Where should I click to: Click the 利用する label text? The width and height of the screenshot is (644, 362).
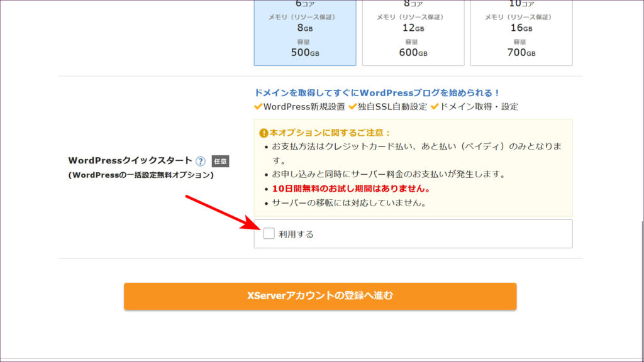pos(296,234)
